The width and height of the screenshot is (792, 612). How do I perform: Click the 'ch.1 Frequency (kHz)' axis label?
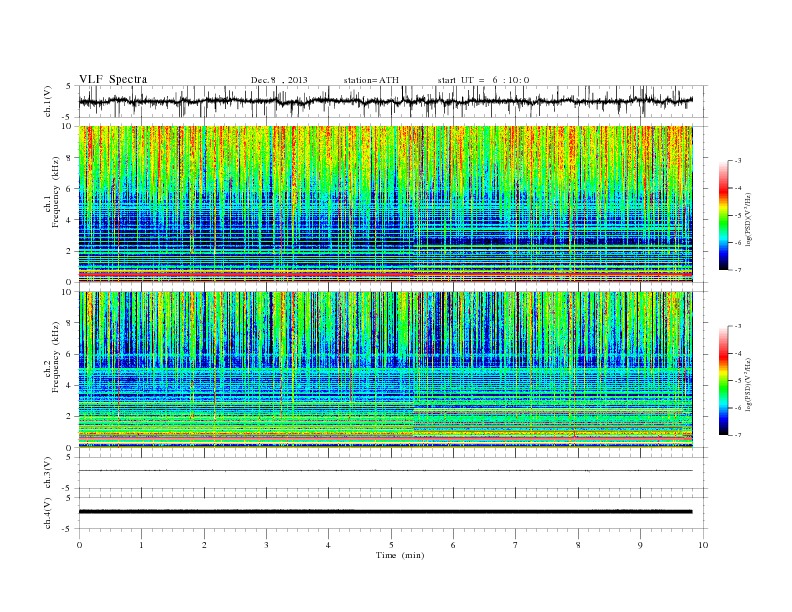(52, 192)
